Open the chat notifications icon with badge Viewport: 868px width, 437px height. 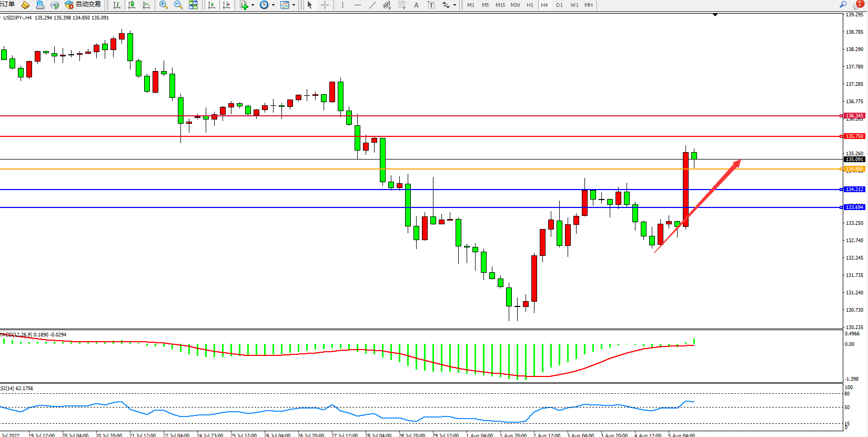(857, 4)
